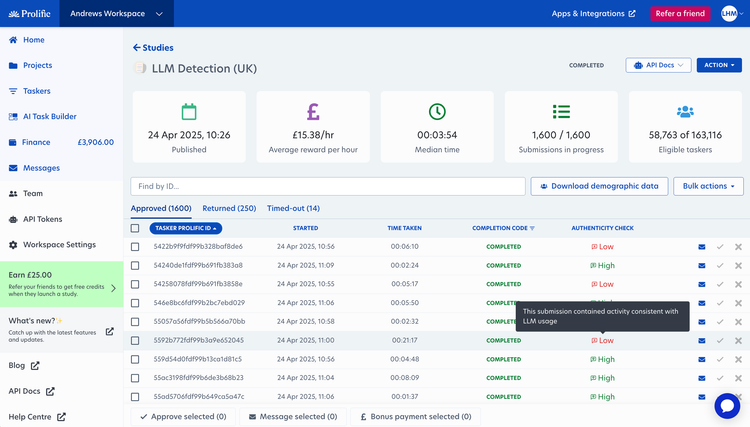
Task: Click approve checkmark icon for tasker 54240de1
Action: click(x=720, y=265)
